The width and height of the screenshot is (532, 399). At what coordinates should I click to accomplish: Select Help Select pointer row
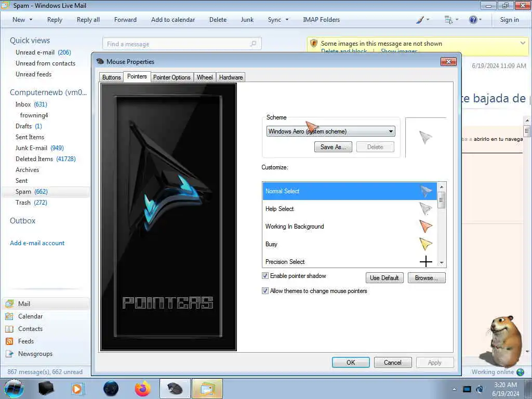pyautogui.click(x=350, y=209)
